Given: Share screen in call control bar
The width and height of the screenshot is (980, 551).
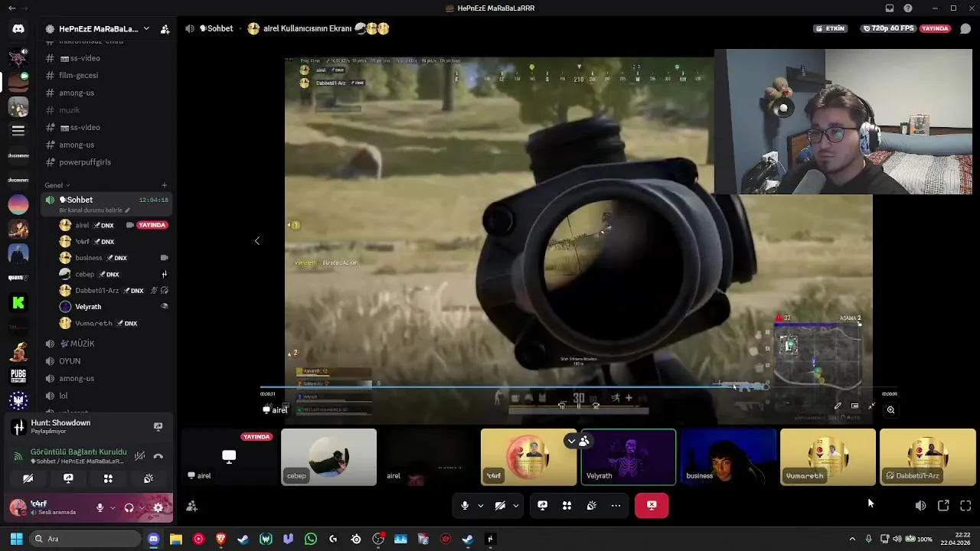Looking at the screenshot, I should tap(542, 506).
